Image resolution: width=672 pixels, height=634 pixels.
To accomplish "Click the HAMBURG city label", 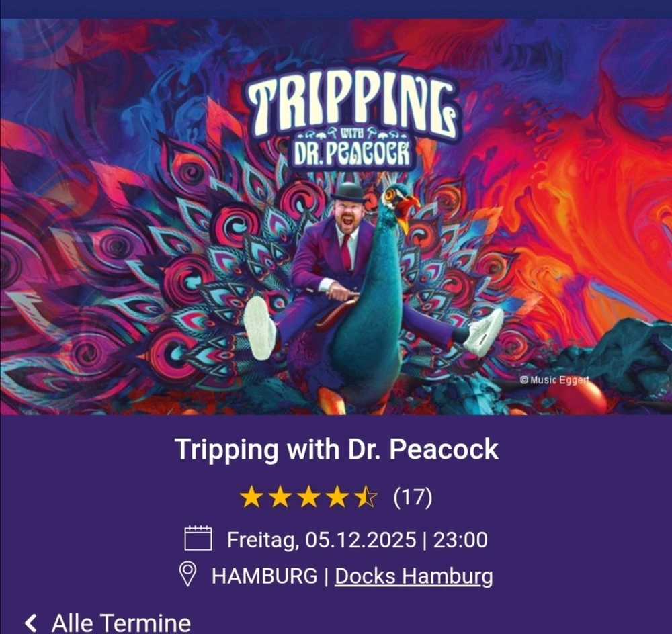I will coord(264,576).
